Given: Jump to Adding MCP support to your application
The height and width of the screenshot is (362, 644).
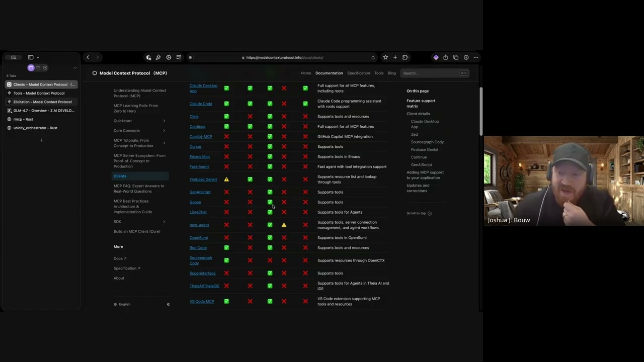Looking at the screenshot, I should (425, 175).
